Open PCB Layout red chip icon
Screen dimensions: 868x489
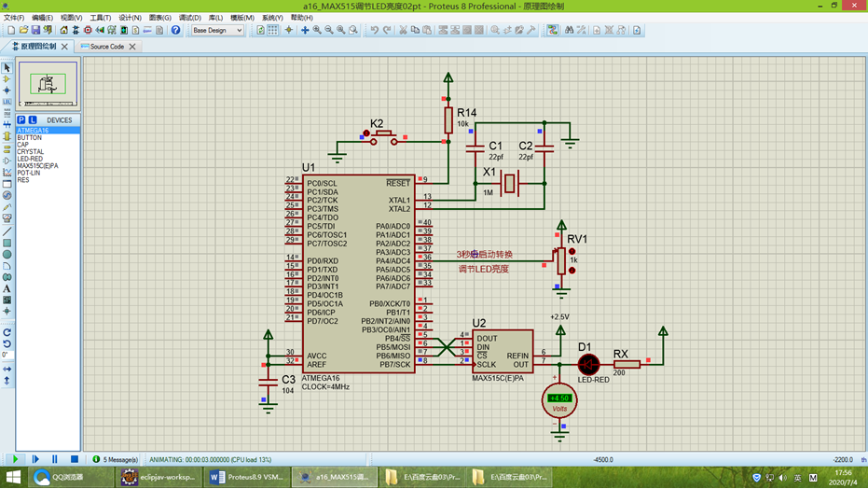click(88, 31)
